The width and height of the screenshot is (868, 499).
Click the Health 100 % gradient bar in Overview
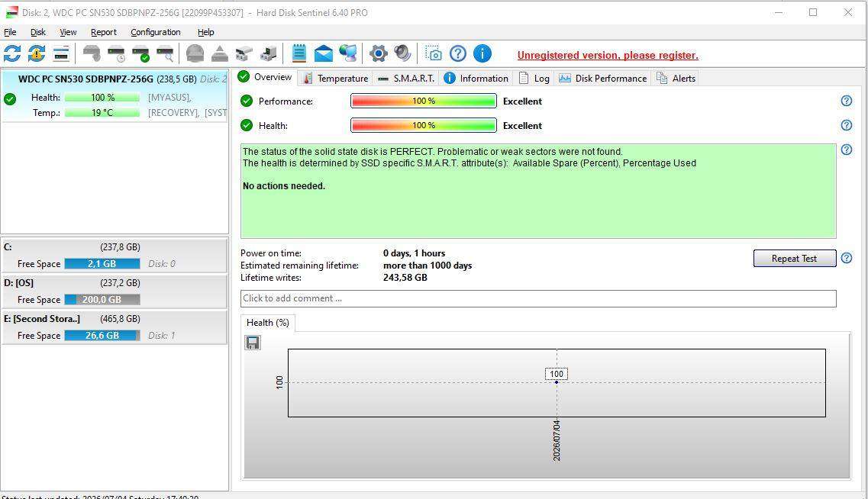(x=424, y=125)
